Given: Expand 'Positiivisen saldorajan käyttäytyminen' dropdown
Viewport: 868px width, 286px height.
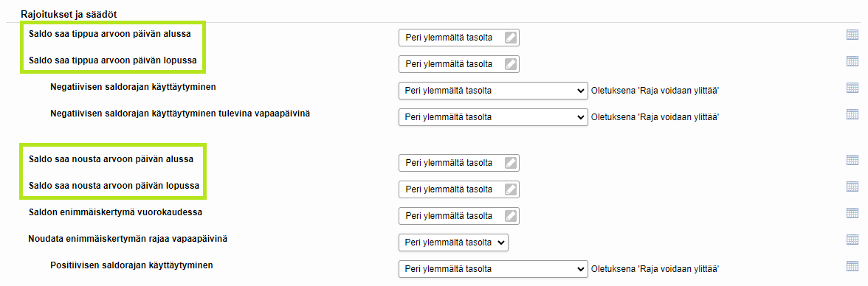Looking at the screenshot, I should pyautogui.click(x=493, y=268).
